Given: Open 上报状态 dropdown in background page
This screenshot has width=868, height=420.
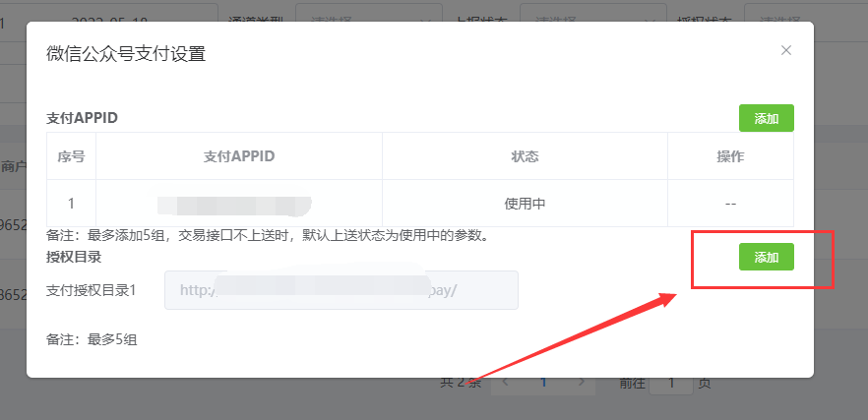Looking at the screenshot, I should (x=592, y=14).
